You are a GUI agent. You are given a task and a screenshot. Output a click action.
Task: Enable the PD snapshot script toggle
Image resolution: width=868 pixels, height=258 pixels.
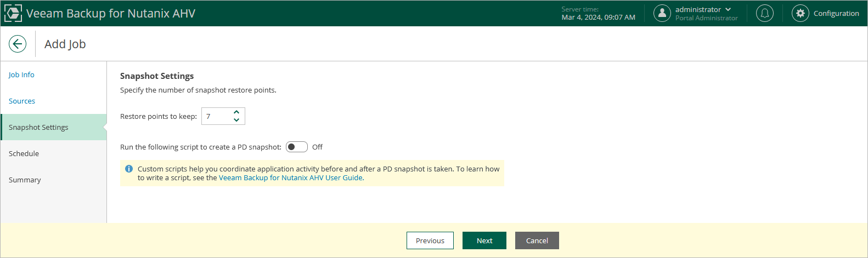(x=297, y=147)
